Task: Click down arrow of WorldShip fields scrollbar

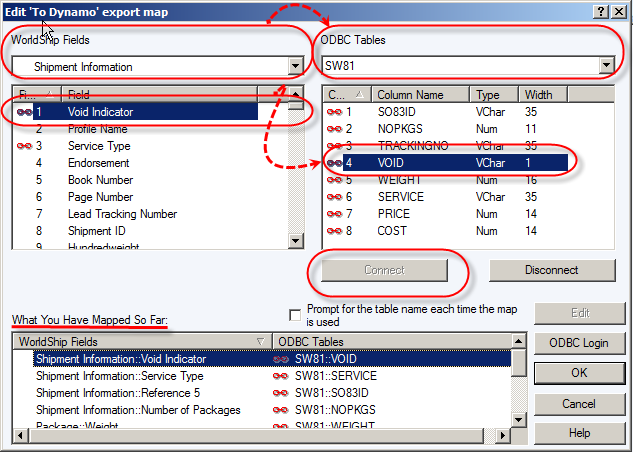Action: coord(296,241)
